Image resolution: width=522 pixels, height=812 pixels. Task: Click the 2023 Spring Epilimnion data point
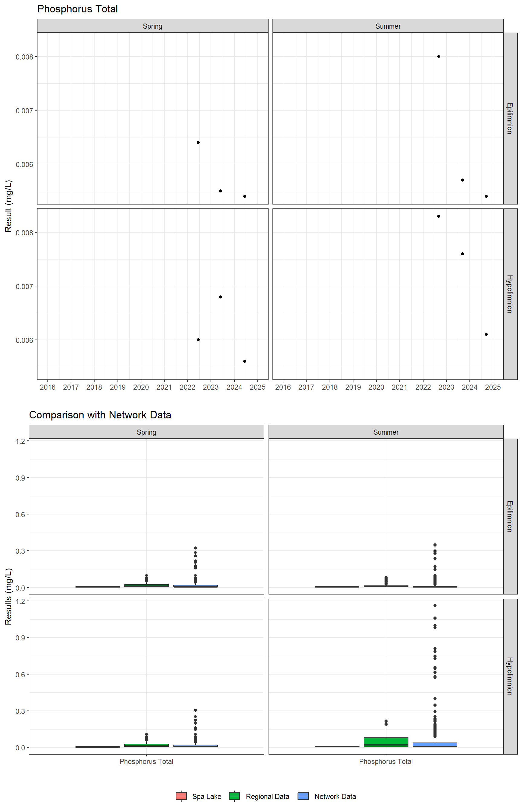tap(220, 191)
